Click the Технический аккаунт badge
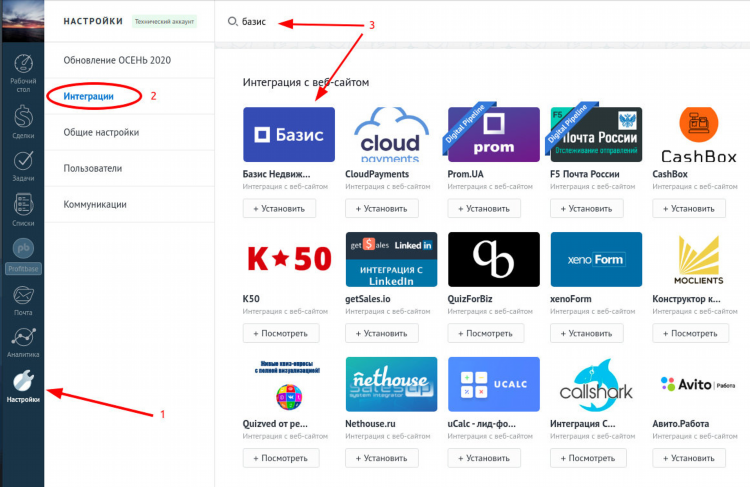This screenshot has height=487, width=750. (x=164, y=22)
